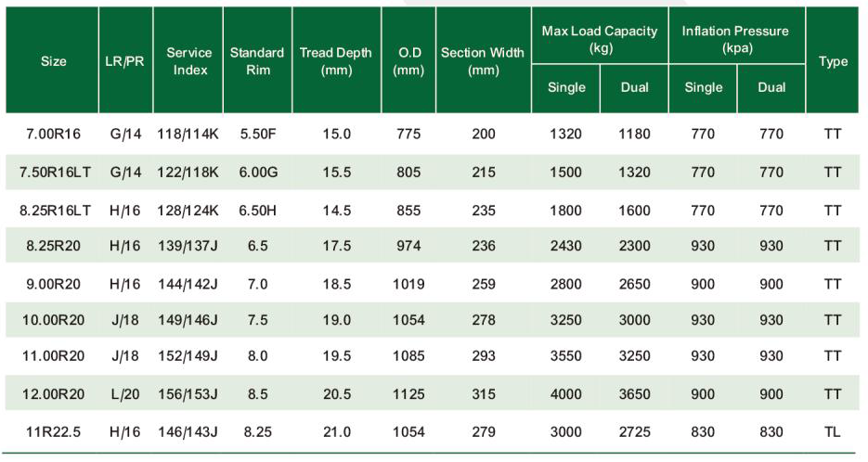Select the 8.25R16LT tire size row
Viewport: 868px width, 462px height.
click(x=54, y=210)
